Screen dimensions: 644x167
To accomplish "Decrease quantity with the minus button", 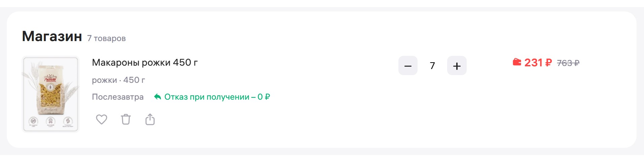I will pos(408,66).
